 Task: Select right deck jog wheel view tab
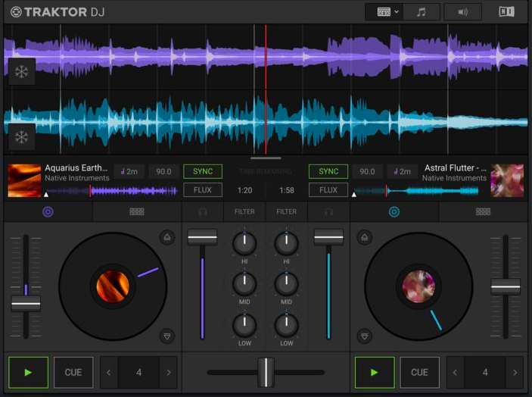[x=394, y=212]
